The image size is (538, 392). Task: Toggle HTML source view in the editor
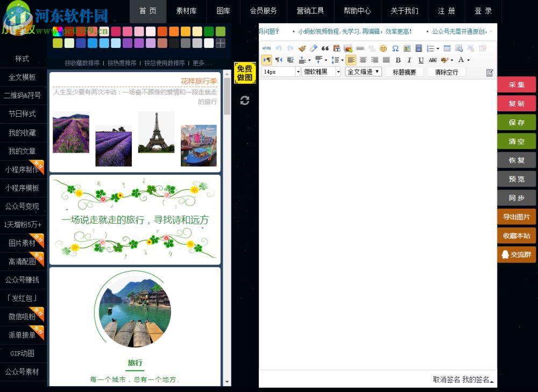coord(267,47)
